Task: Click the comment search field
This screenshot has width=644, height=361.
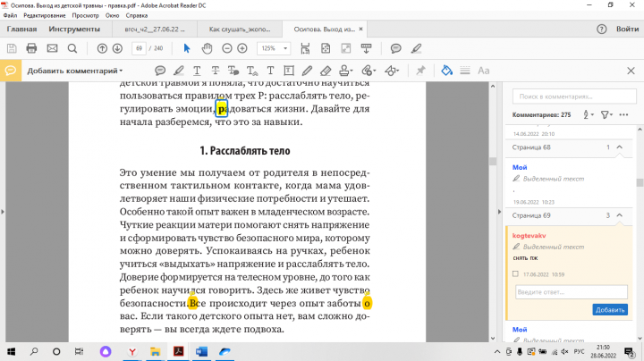Action: pos(574,97)
